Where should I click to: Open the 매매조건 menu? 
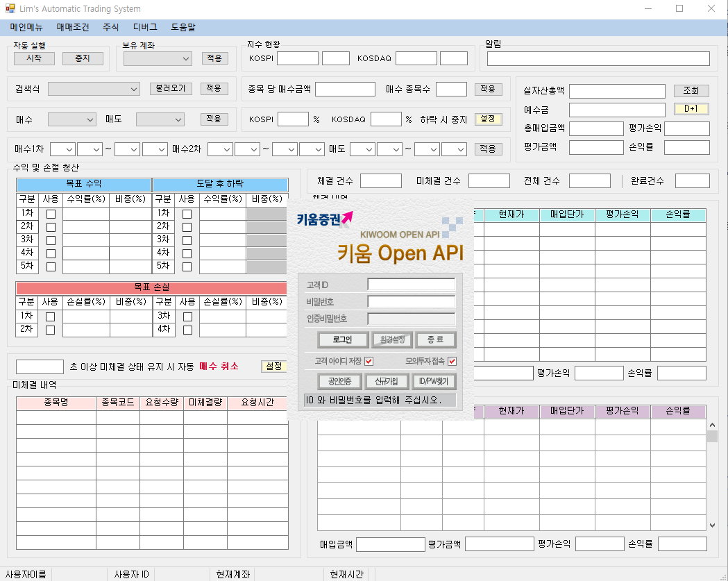[73, 27]
